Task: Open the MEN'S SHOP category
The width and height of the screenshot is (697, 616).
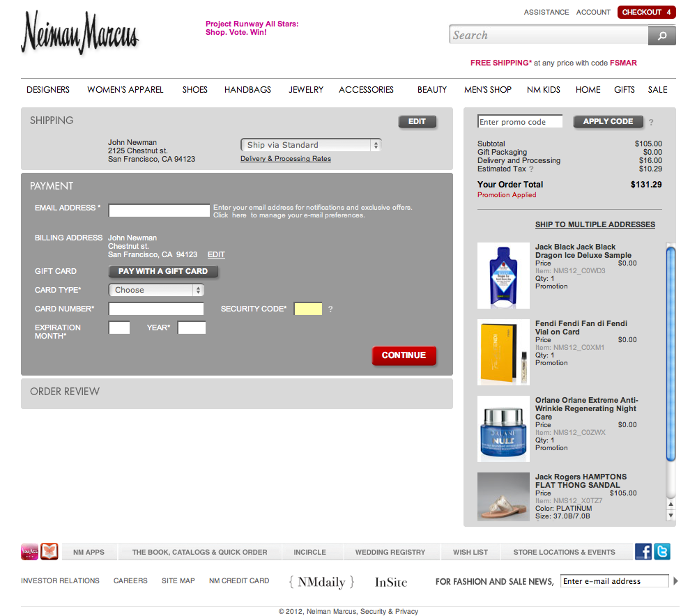Action: tap(487, 89)
